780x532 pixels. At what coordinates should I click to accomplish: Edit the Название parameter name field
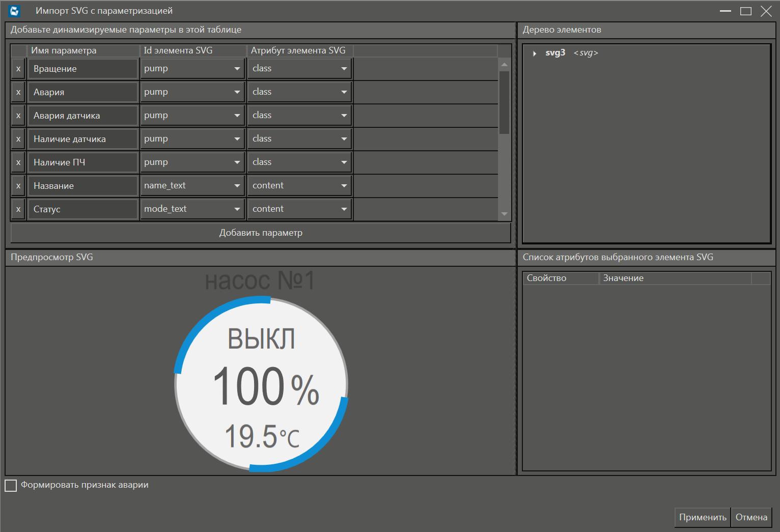[83, 186]
